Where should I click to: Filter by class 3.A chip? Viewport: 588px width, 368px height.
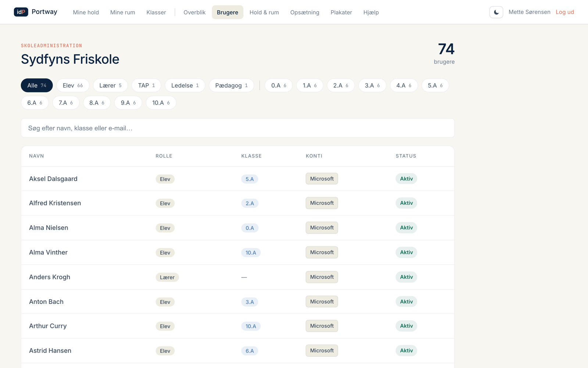372,85
